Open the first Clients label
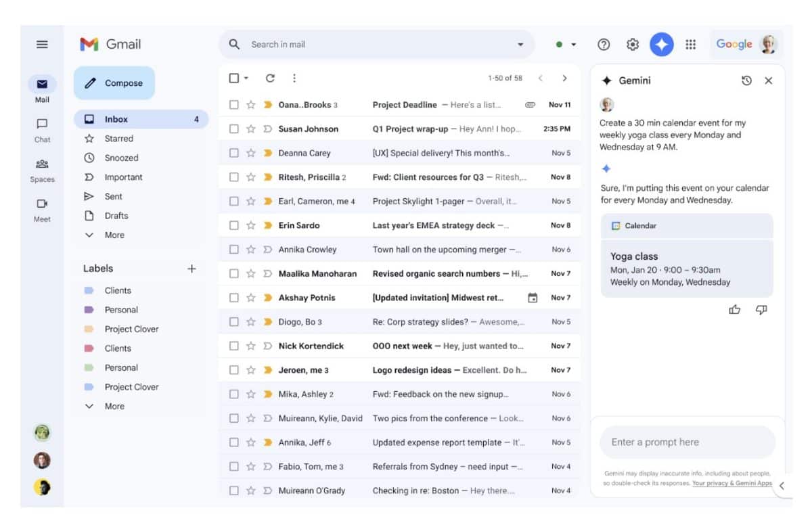The image size is (812, 525). (118, 290)
